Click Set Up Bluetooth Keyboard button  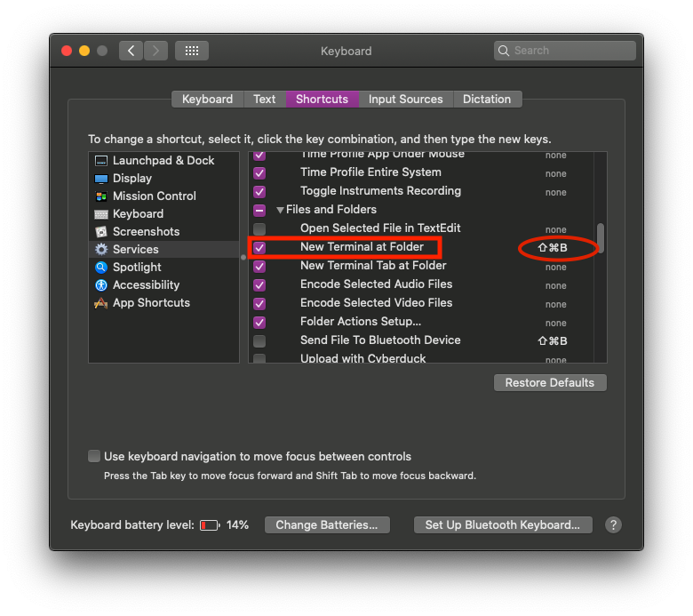pos(502,525)
